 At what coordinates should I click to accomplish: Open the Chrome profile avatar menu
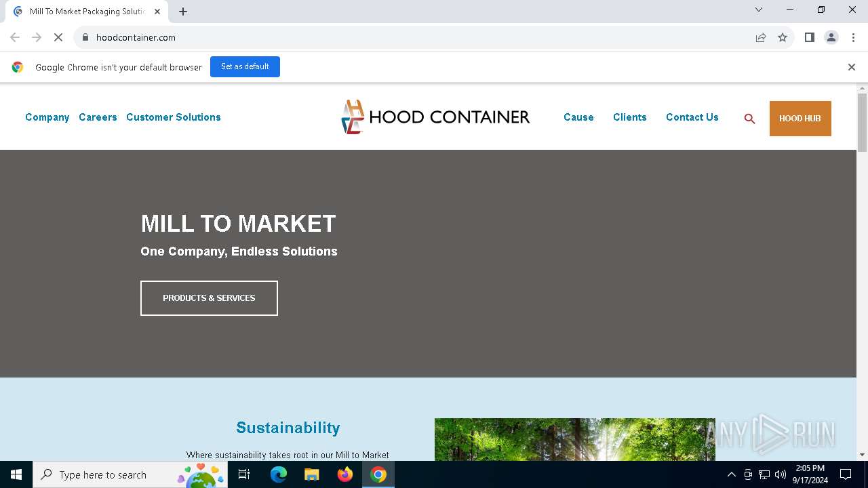[831, 37]
